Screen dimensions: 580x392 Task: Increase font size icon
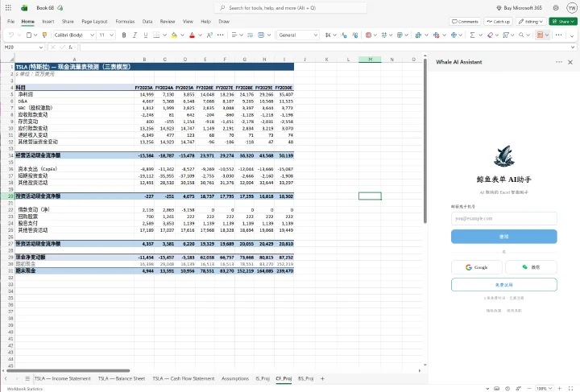(x=209, y=35)
